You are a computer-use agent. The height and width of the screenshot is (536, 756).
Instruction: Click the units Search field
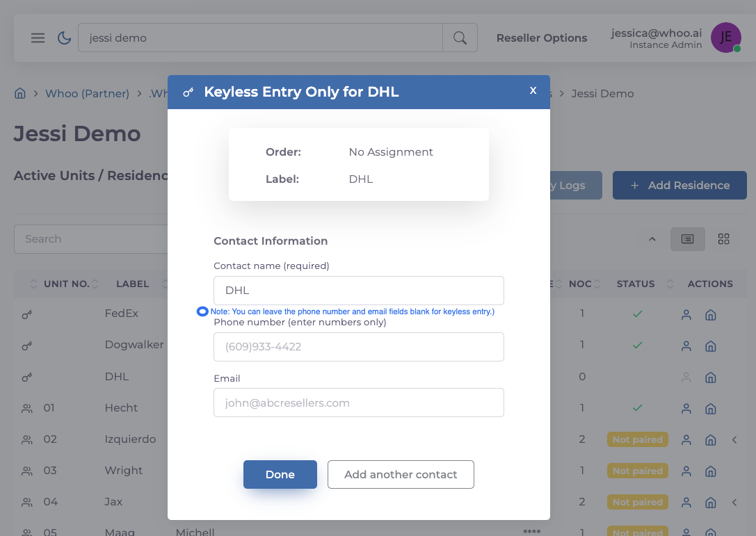[x=91, y=239]
